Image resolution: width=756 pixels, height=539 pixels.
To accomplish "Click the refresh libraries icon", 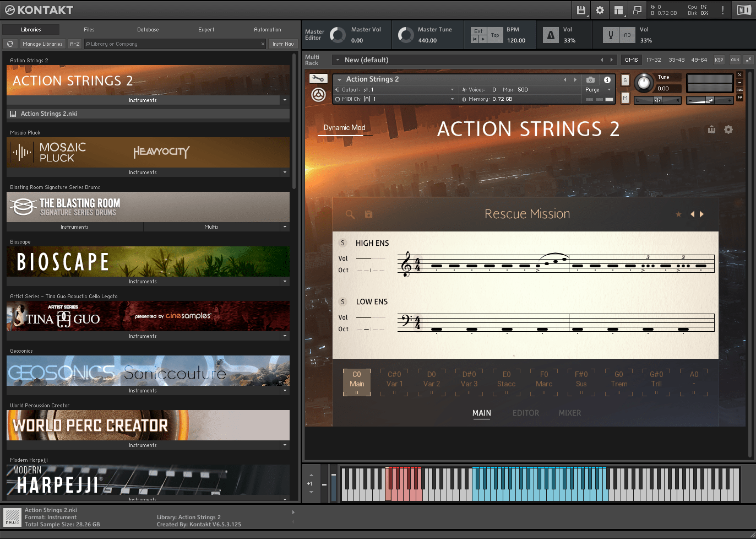I will coord(10,44).
